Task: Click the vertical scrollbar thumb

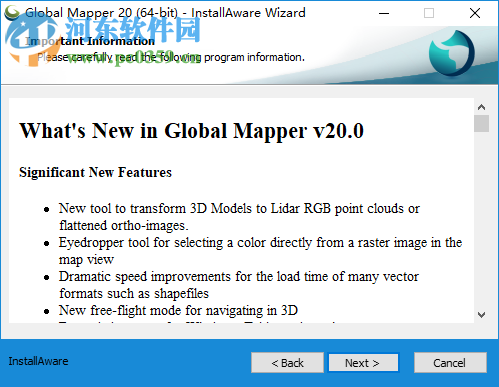Action: tap(481, 123)
